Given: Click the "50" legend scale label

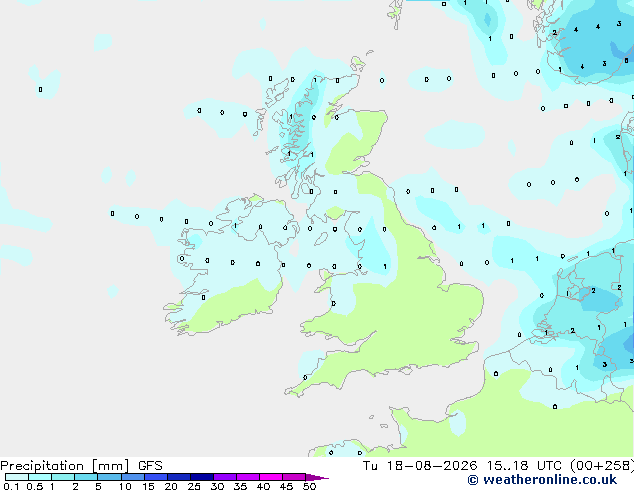Looking at the screenshot, I should [309, 486].
